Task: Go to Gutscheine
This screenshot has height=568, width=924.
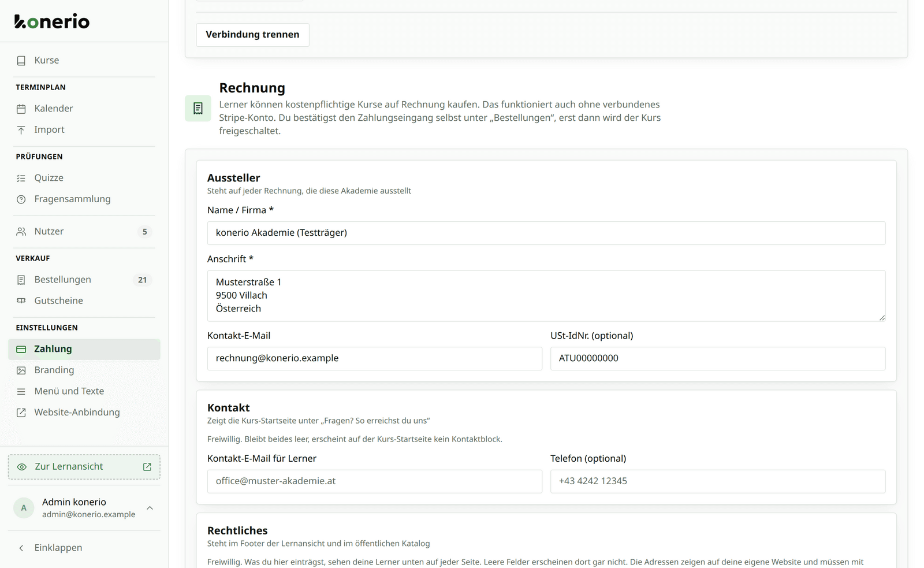Action: pos(84,301)
